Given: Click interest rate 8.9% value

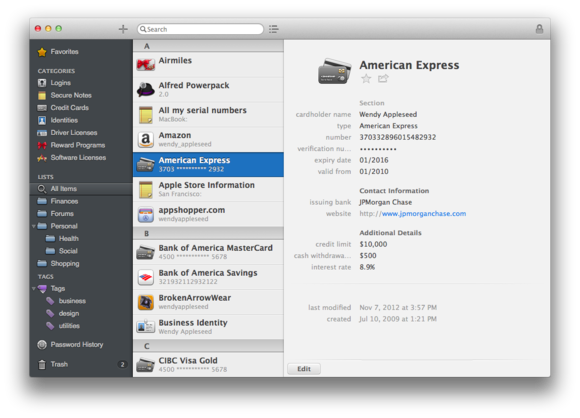Looking at the screenshot, I should click(x=367, y=267).
